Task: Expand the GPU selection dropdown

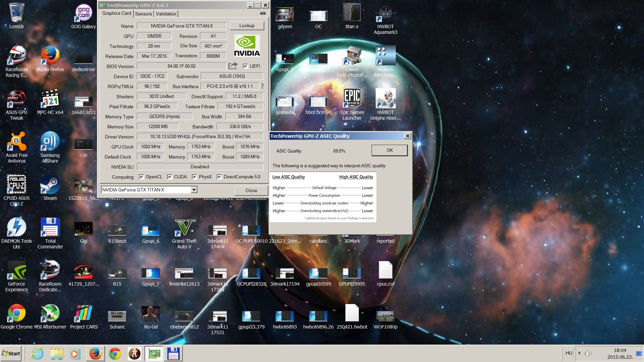Action: [194, 190]
